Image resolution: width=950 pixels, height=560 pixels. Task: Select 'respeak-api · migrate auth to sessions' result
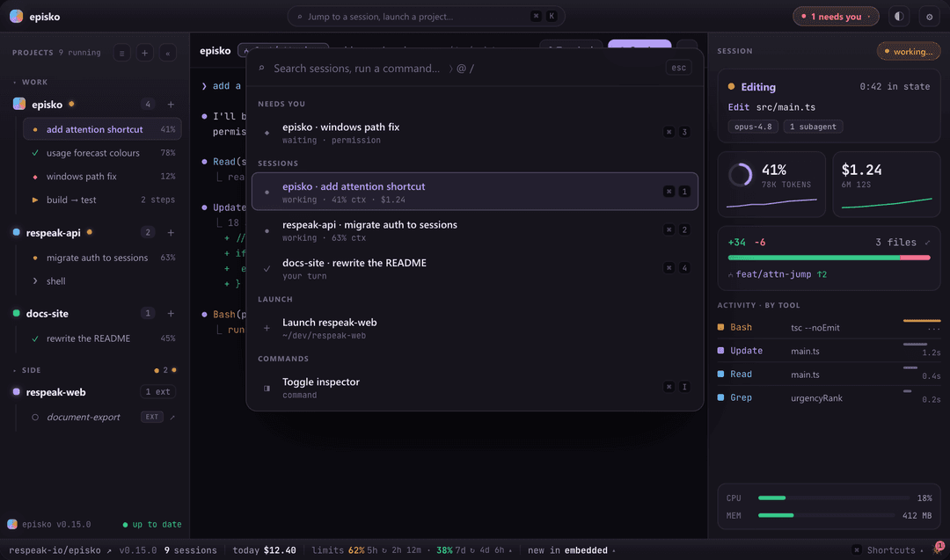point(474,230)
